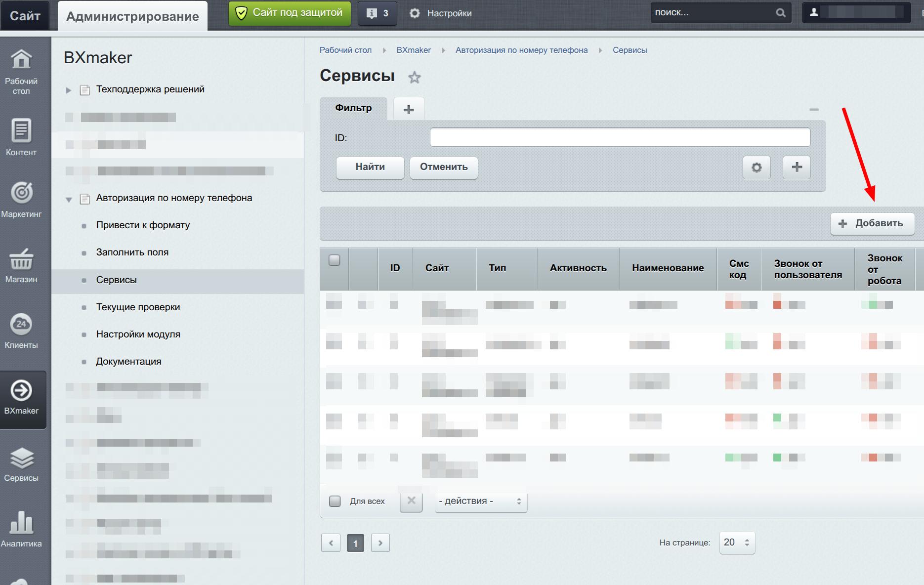Viewport: 924px width, 585px height.
Task: Focus the ID filter input field
Action: pyautogui.click(x=620, y=137)
